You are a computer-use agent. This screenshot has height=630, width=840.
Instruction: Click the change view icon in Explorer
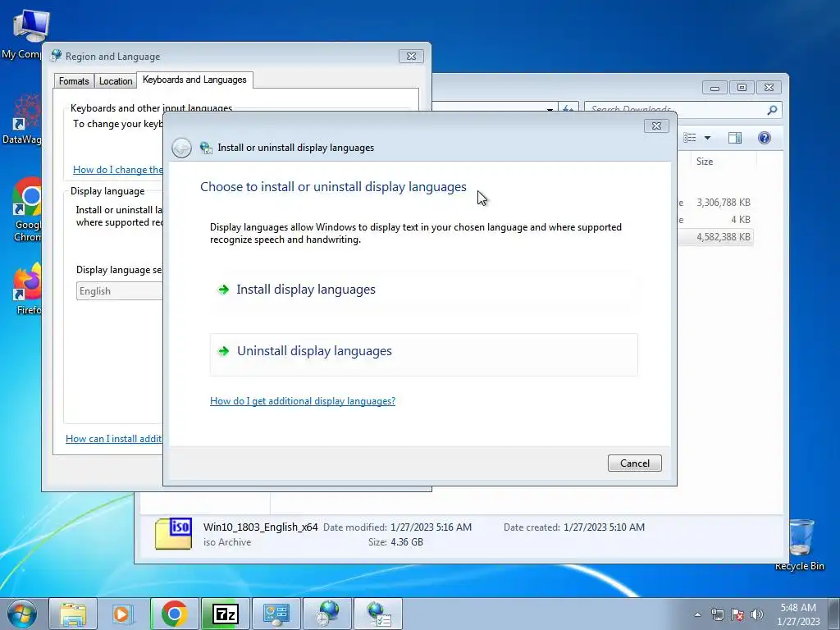[690, 138]
